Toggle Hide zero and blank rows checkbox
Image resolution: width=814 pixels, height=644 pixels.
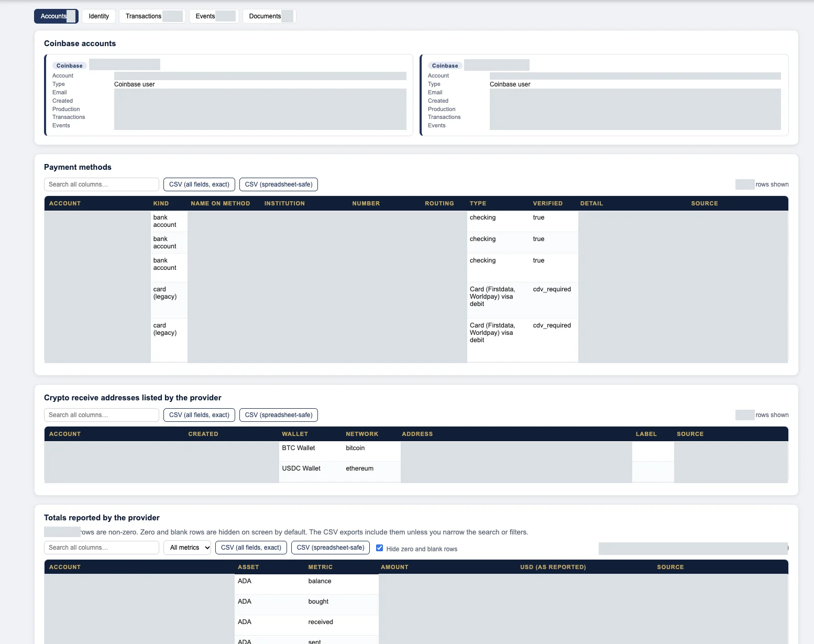pyautogui.click(x=380, y=548)
